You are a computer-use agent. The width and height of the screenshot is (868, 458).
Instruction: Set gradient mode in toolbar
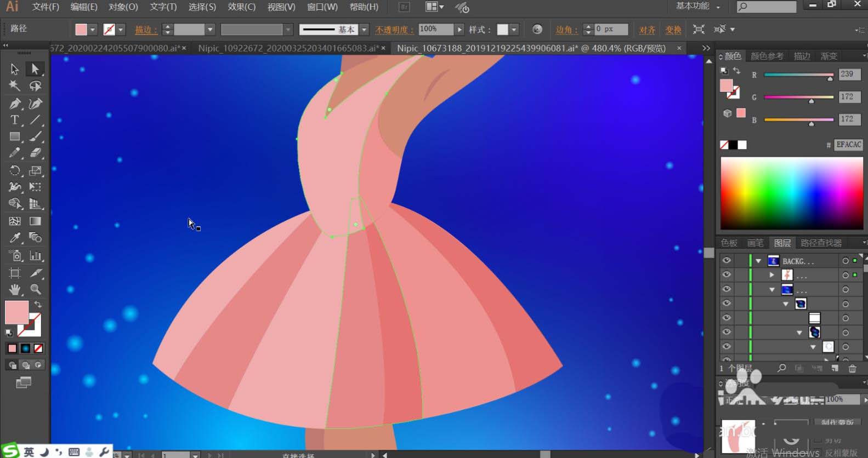[x=25, y=348]
